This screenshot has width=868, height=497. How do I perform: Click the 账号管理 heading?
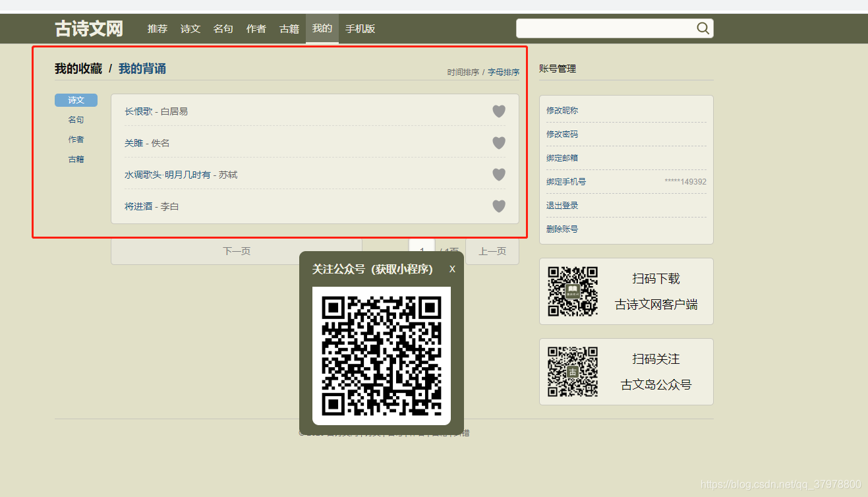point(558,69)
